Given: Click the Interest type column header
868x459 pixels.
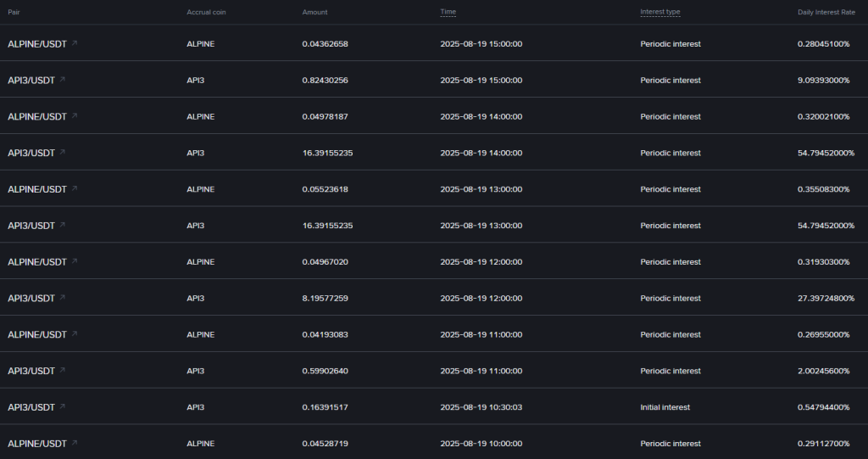Looking at the screenshot, I should (659, 12).
